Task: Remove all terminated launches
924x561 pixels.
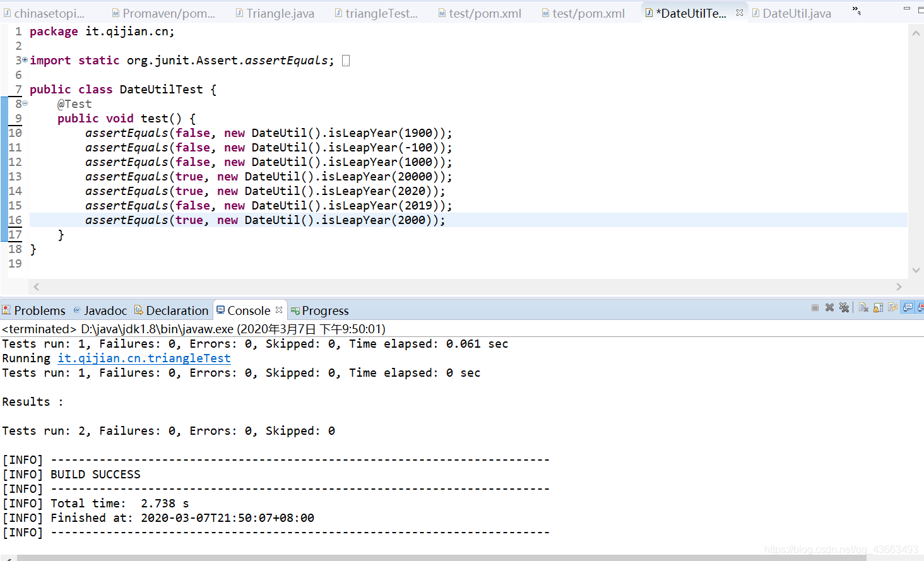Action: (x=844, y=307)
